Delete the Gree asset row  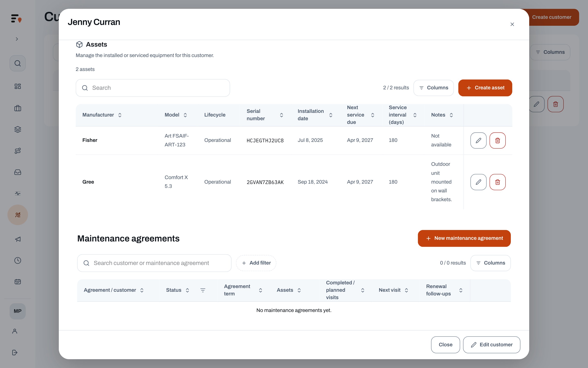point(497,182)
